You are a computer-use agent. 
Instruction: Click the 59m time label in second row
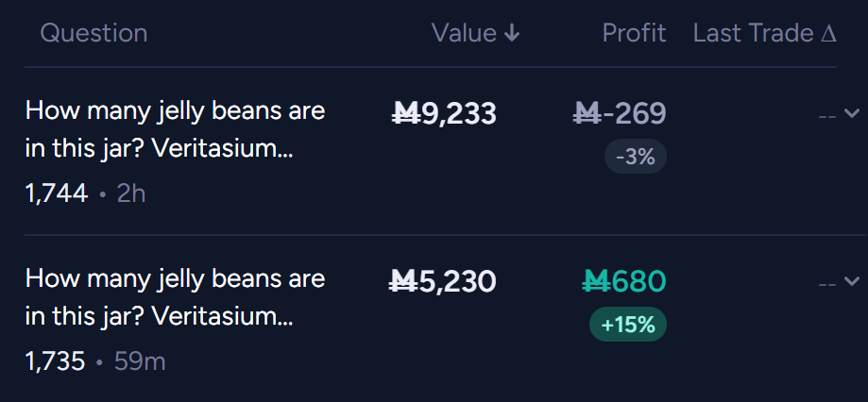(x=140, y=361)
